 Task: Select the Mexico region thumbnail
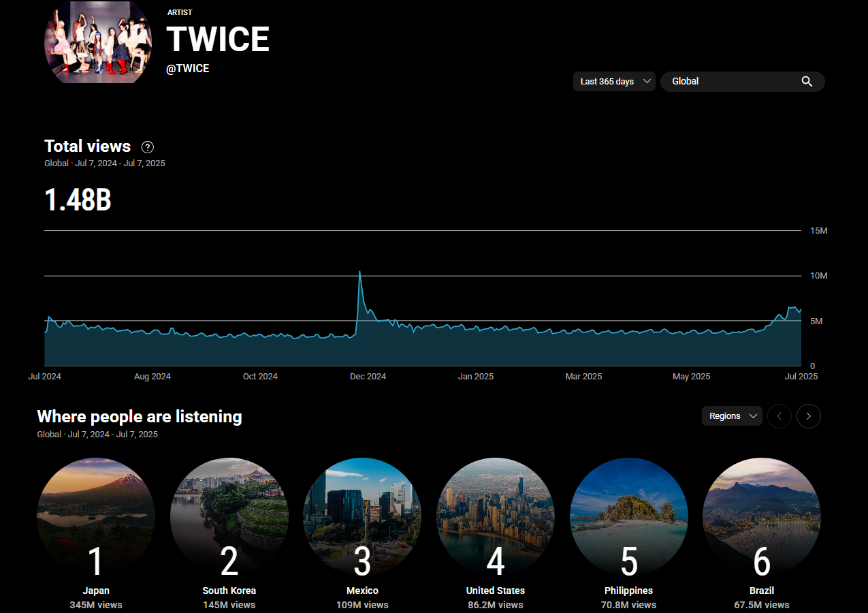coord(362,517)
